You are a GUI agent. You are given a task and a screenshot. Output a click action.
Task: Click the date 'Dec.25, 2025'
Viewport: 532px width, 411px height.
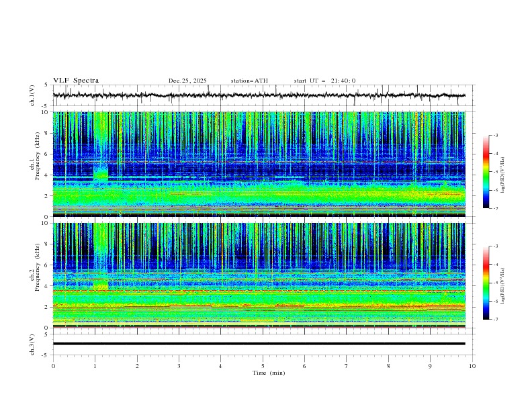tap(187, 81)
